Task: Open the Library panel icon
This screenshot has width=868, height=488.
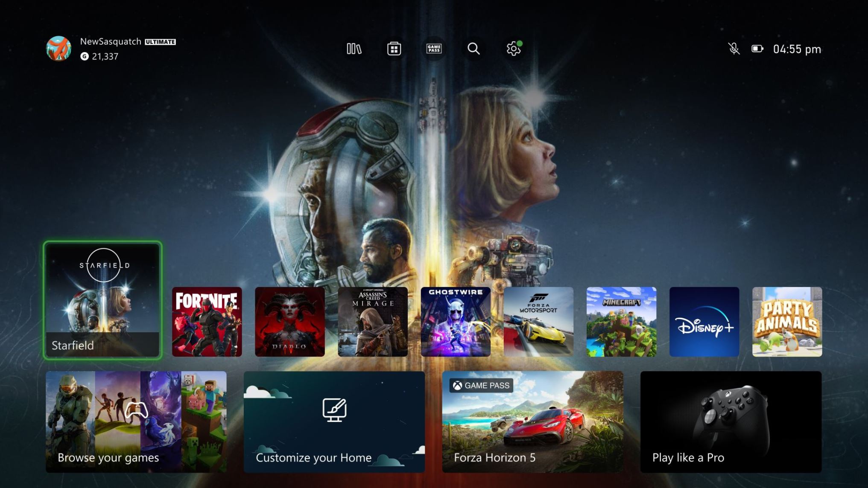Action: tap(354, 48)
